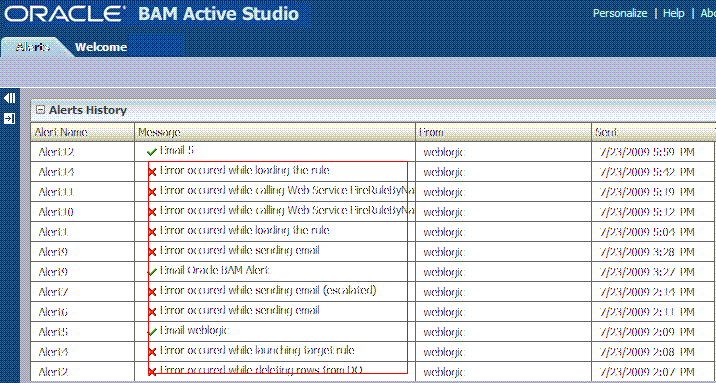Click the 'Email 5' message text
This screenshot has height=383, width=716.
tap(177, 150)
